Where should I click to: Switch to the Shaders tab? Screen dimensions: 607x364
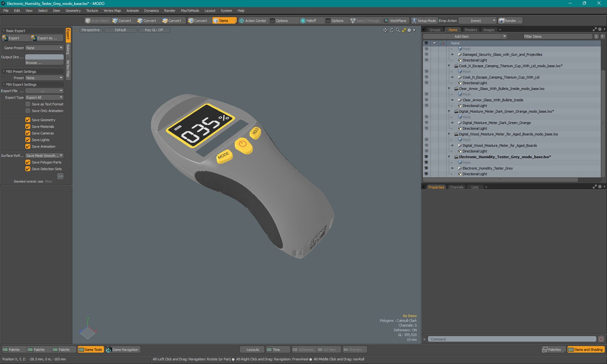point(470,30)
